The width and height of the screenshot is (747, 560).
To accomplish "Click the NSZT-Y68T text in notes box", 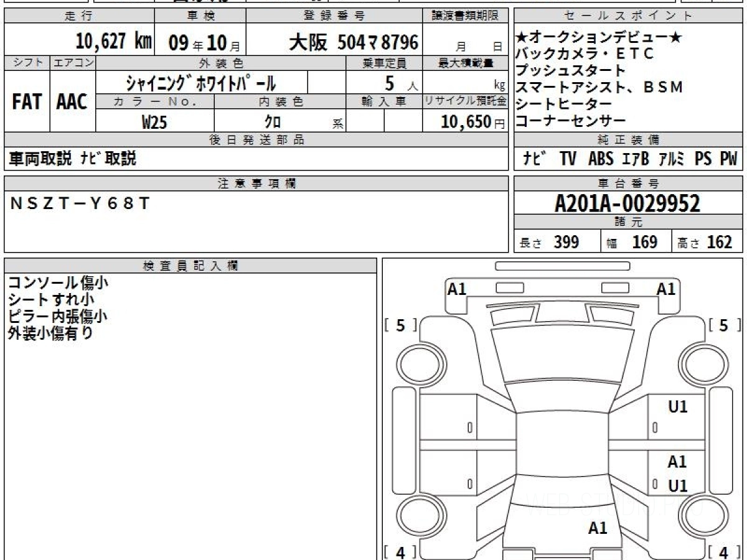I will 80,203.
